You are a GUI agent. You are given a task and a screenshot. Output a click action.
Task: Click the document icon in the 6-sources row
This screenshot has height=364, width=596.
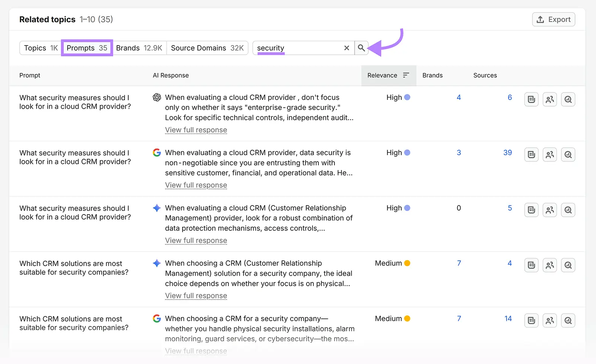pyautogui.click(x=532, y=99)
